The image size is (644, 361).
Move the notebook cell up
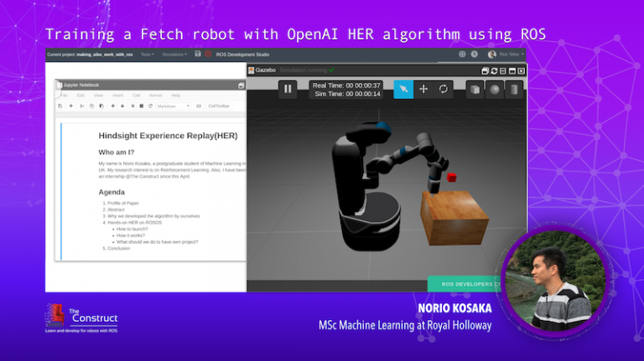(x=112, y=106)
